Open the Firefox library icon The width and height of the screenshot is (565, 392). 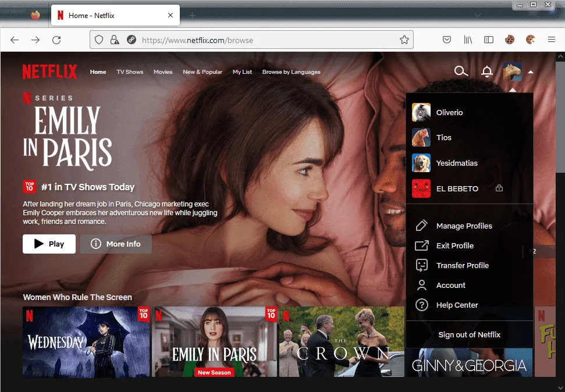click(x=468, y=40)
